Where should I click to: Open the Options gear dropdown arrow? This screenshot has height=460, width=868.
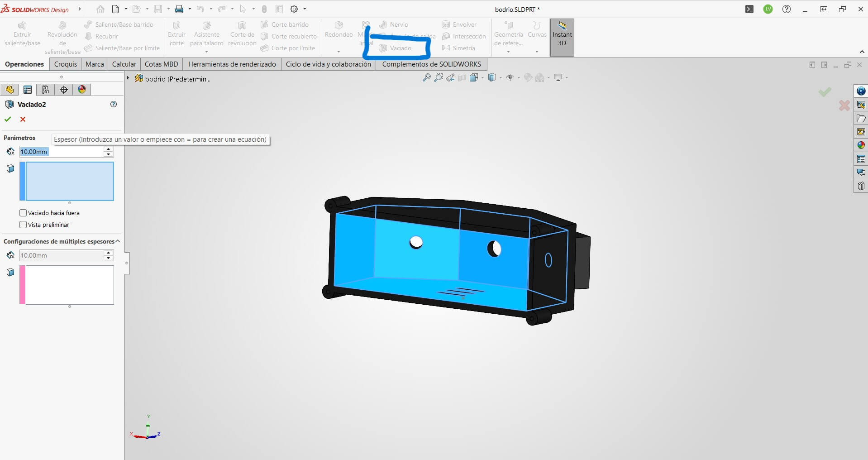pos(305,9)
